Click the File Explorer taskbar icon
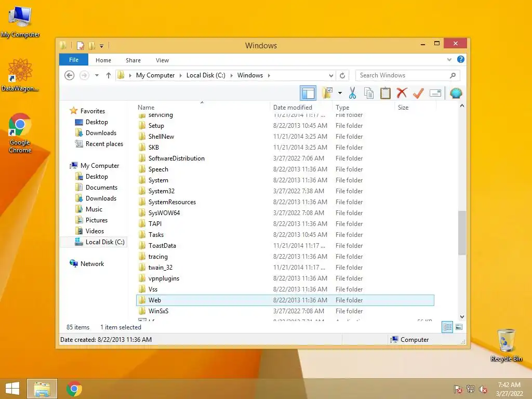Screen dimensions: 532x399 pos(42,389)
